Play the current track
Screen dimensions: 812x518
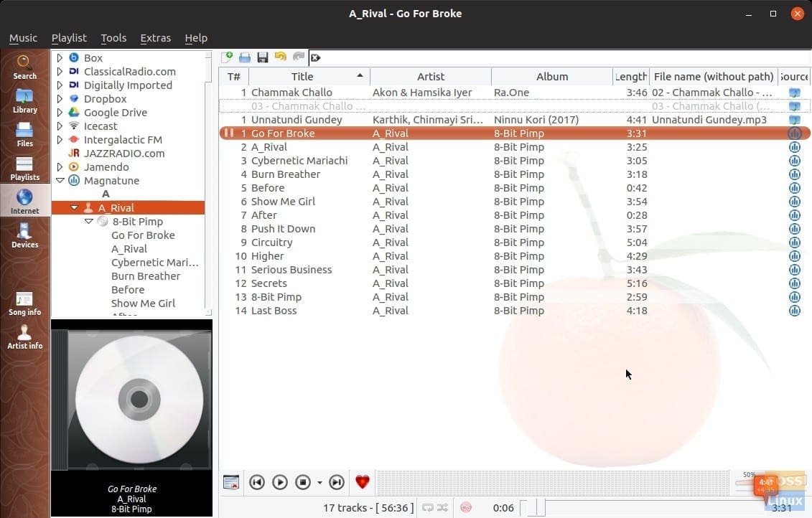(280, 481)
